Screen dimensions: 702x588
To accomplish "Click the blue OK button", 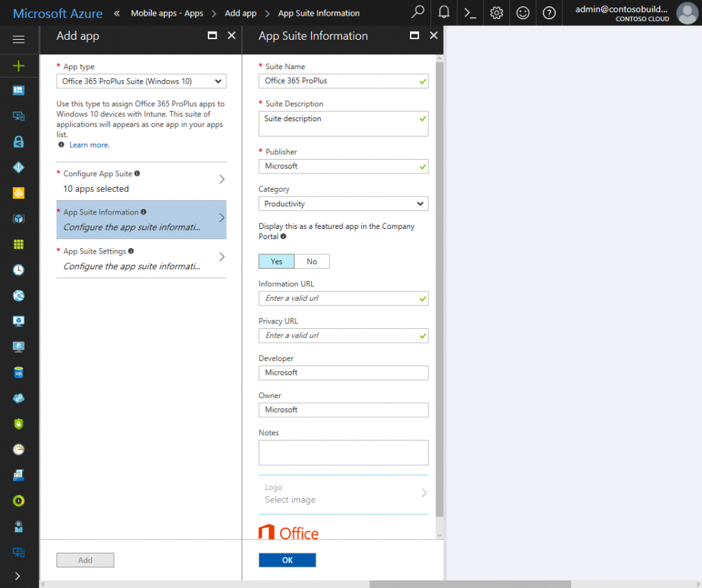I will (287, 560).
